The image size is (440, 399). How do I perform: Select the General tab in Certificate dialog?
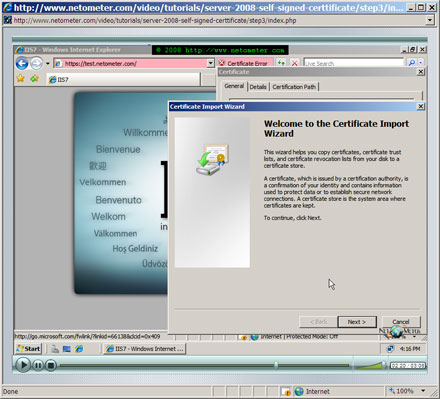(x=234, y=86)
